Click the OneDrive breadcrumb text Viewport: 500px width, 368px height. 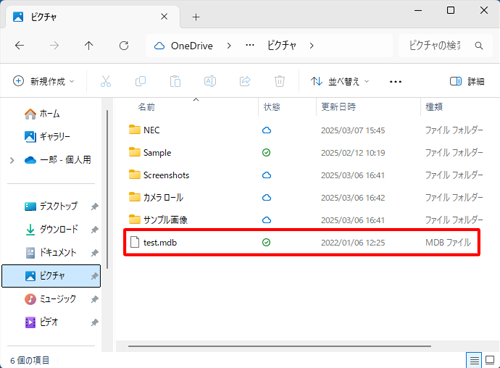tap(192, 46)
